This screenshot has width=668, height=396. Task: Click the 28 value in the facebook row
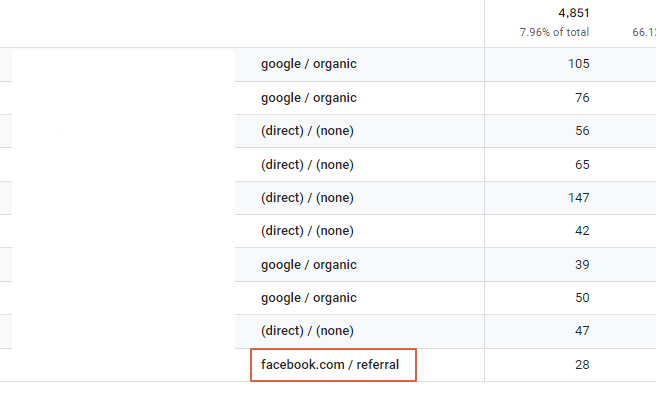[x=582, y=365]
